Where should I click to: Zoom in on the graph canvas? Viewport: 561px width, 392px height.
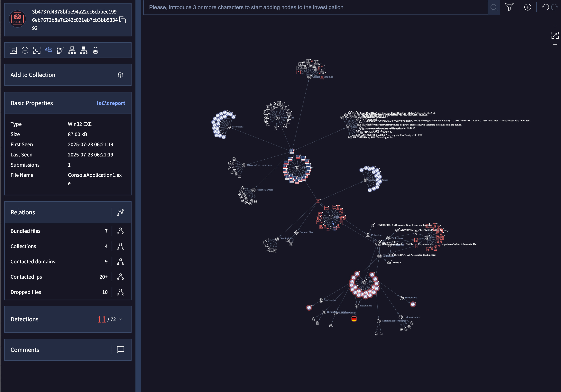point(555,26)
